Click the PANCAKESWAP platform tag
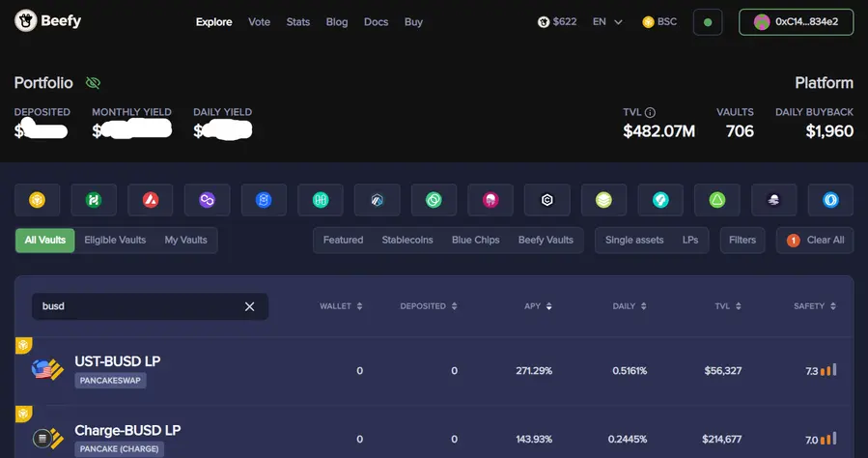 pos(110,381)
